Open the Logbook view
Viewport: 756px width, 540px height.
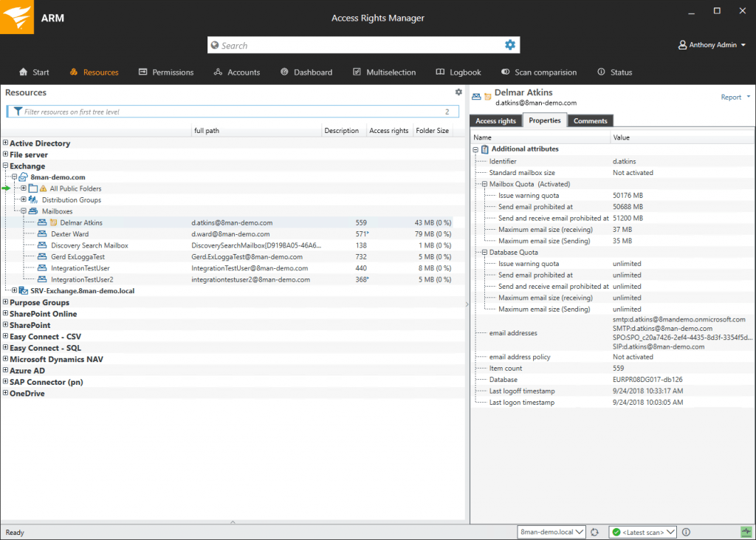tap(458, 72)
